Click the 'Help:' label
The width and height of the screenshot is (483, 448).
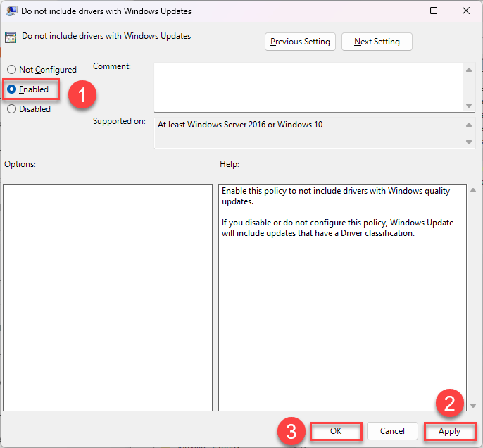(230, 164)
